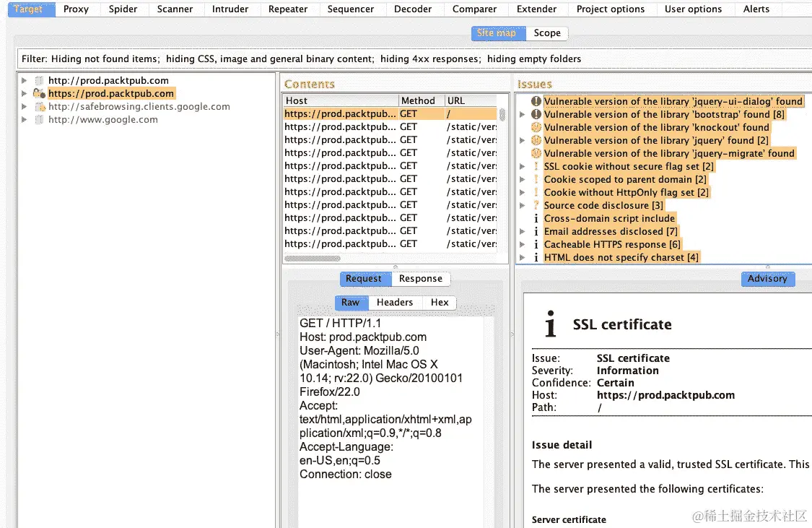Click the severity icon for jquery-migrate issue
Screen dimensions: 812x528
(x=536, y=153)
